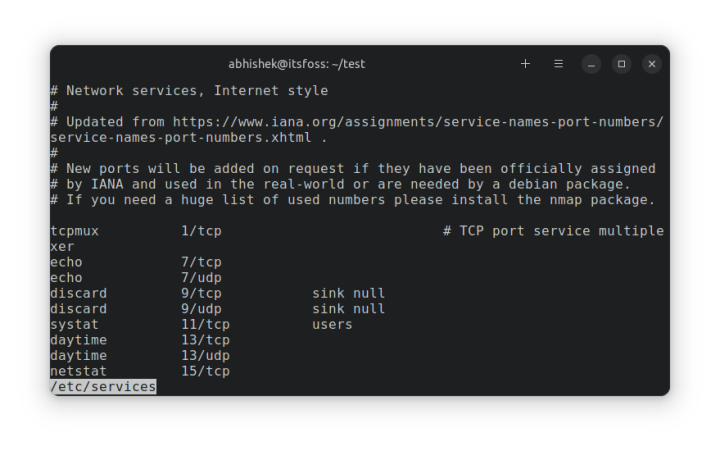Maximize the terminal window
This screenshot has width=720, height=451.
621,64
